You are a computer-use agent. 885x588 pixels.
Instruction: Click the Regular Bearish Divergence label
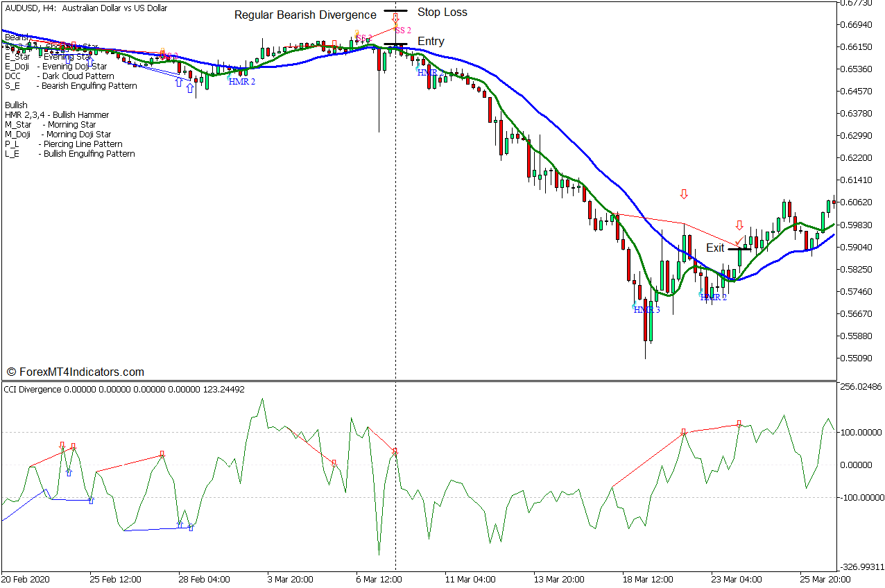coord(305,15)
